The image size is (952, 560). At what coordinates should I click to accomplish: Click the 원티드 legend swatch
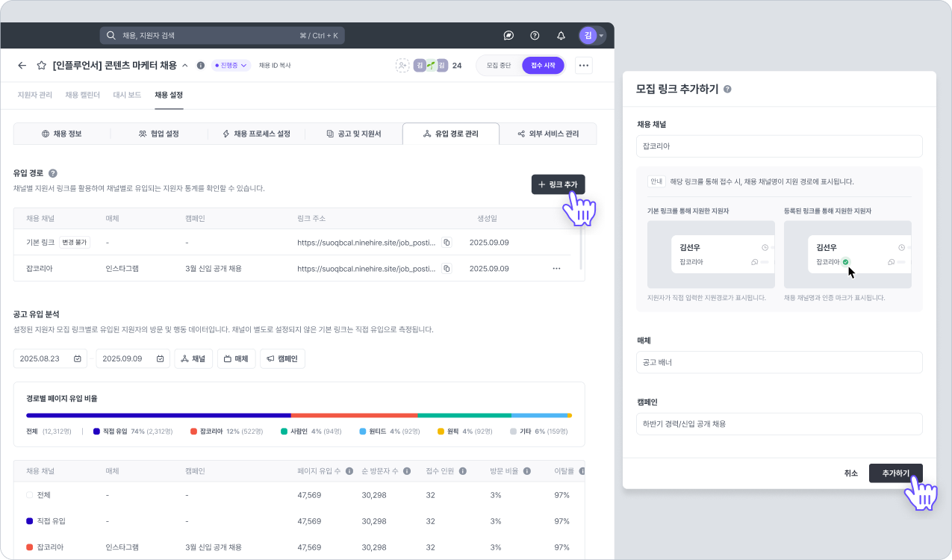click(x=362, y=432)
